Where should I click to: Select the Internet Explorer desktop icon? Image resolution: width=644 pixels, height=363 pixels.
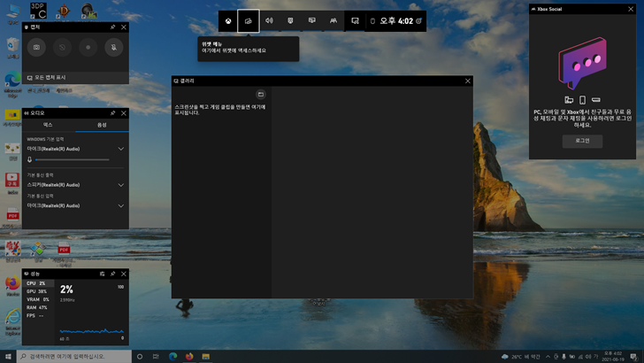12,322
